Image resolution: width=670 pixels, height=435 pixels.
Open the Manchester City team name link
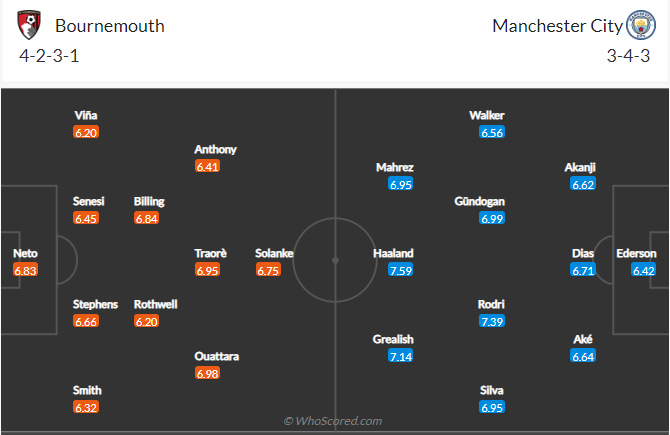(555, 26)
